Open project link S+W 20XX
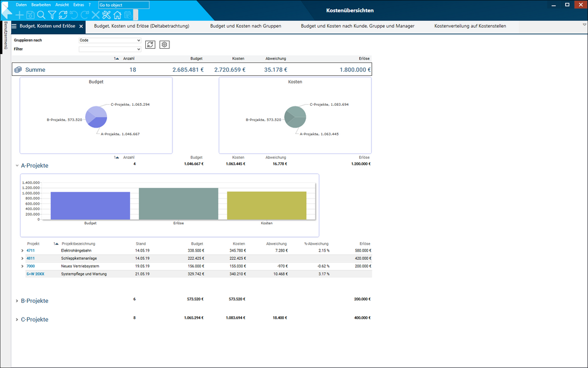The image size is (588, 368). 35,274
